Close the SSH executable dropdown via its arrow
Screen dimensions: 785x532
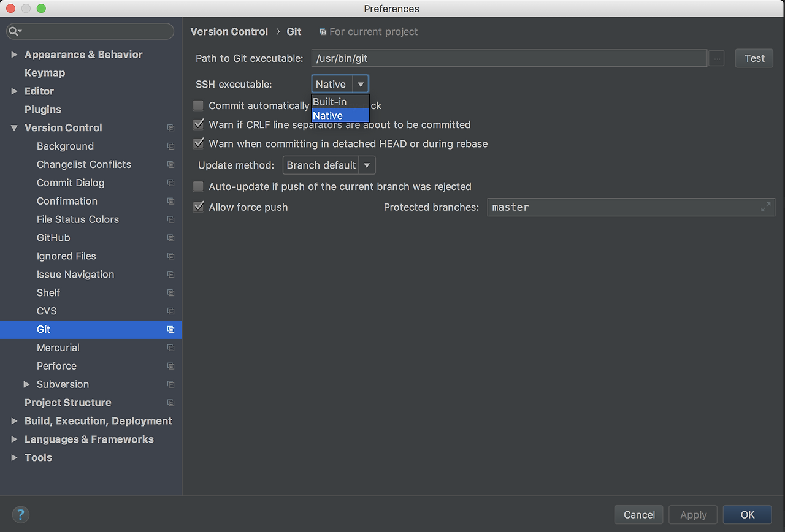[361, 85]
